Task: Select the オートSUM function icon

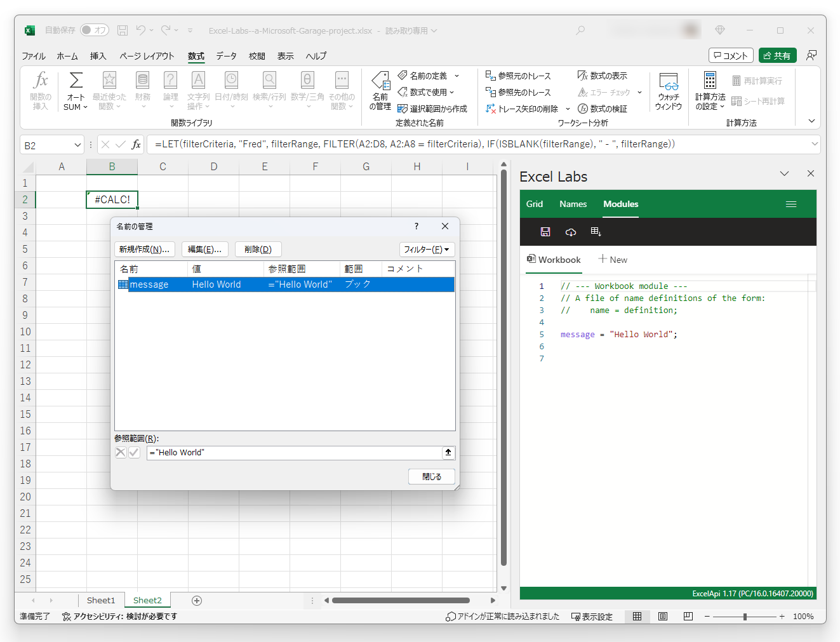Action: point(75,90)
